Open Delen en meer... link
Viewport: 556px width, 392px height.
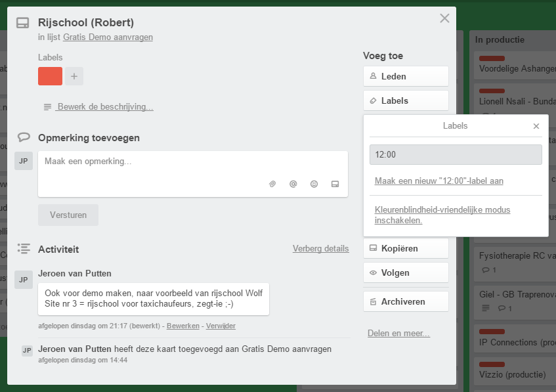pos(398,333)
